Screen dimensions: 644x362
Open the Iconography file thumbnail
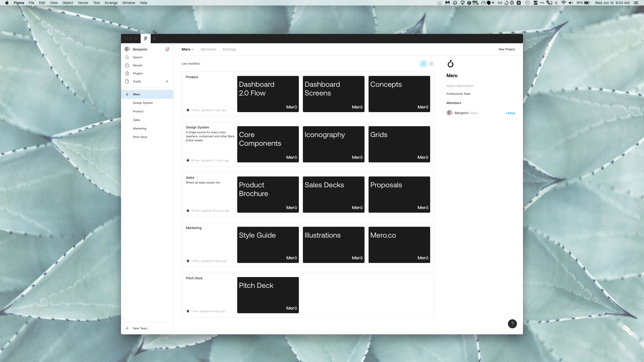(x=334, y=144)
